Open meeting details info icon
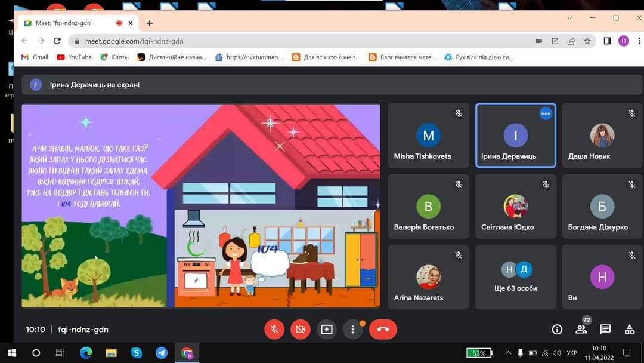Screen dimensions: 644x363 (x=557, y=329)
